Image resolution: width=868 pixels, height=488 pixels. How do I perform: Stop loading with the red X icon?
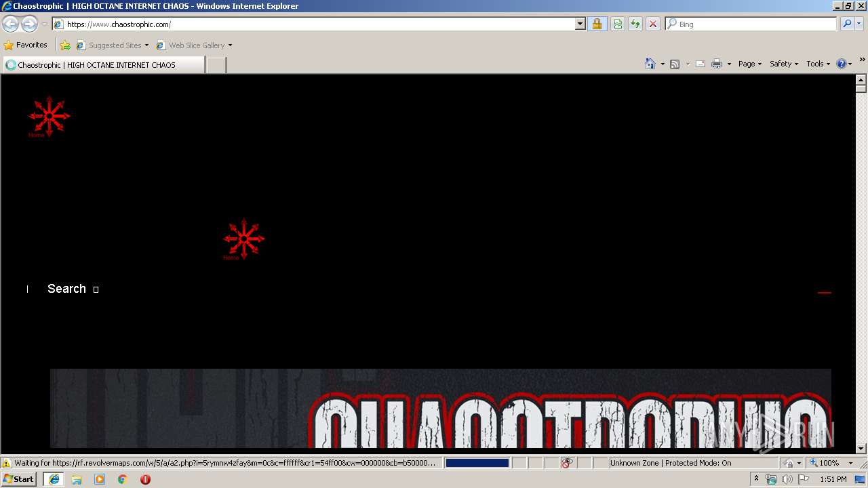[653, 24]
